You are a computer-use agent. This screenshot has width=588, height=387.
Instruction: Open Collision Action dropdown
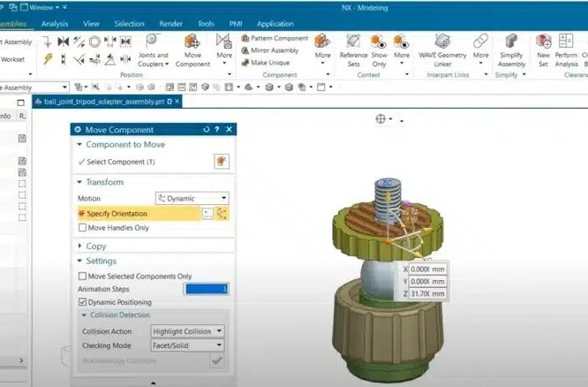point(187,331)
